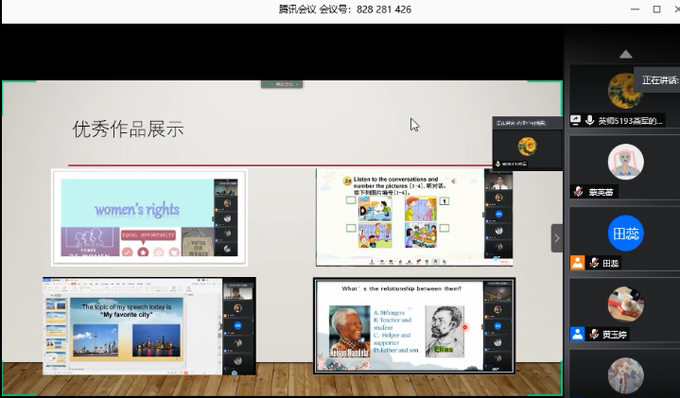
Task: Click the 正在讲话 speaking indicator label
Action: tap(659, 80)
